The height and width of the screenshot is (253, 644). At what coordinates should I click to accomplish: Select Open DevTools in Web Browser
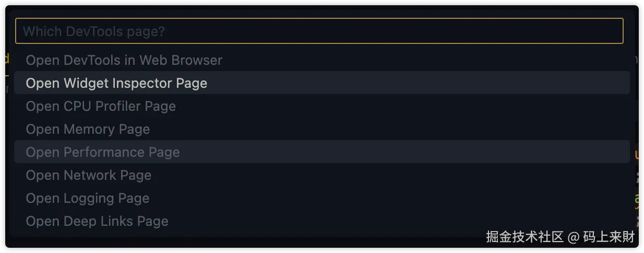pyautogui.click(x=124, y=60)
